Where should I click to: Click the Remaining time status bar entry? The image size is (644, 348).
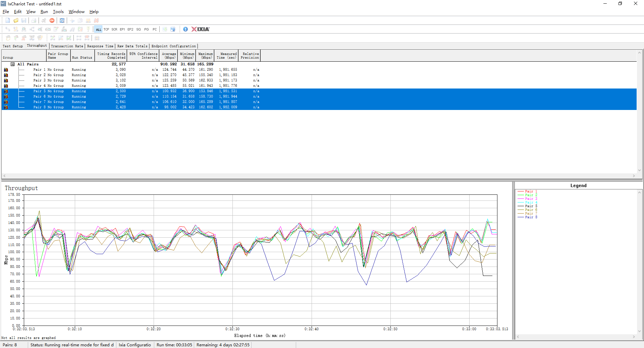click(223, 345)
